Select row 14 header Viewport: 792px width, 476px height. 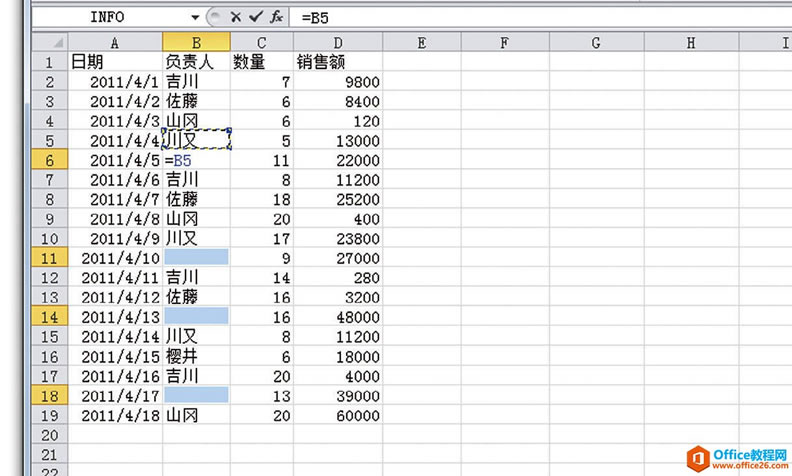[50, 317]
